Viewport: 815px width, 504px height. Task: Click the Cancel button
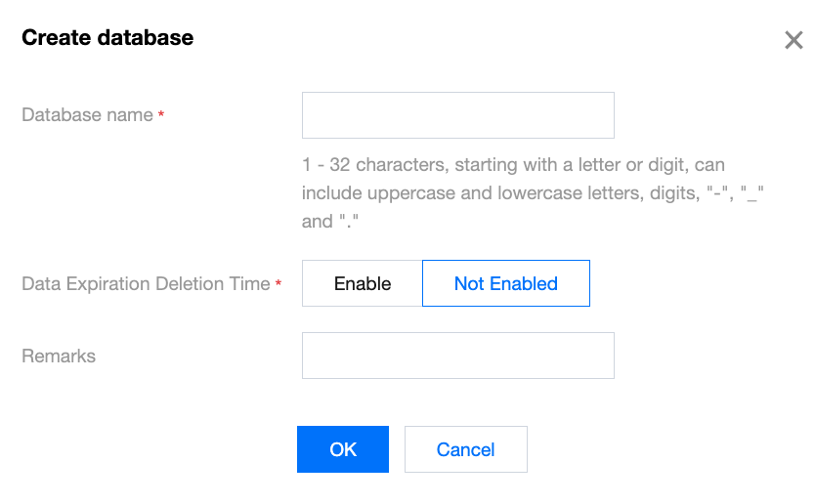pyautogui.click(x=465, y=449)
